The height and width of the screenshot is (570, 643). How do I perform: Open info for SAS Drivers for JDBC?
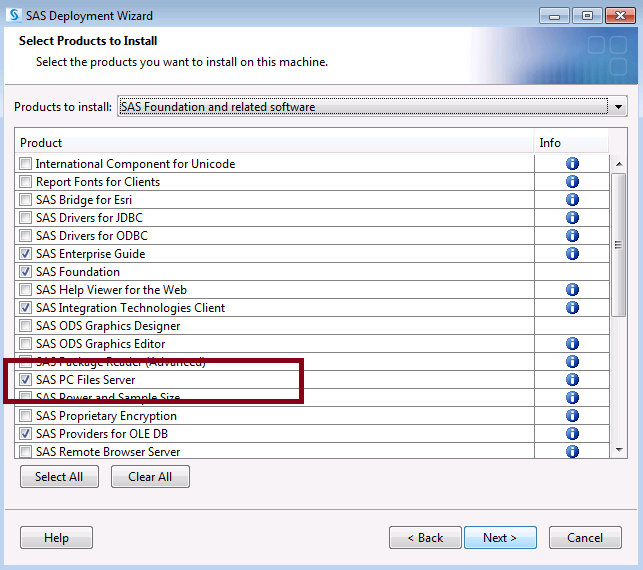[572, 217]
